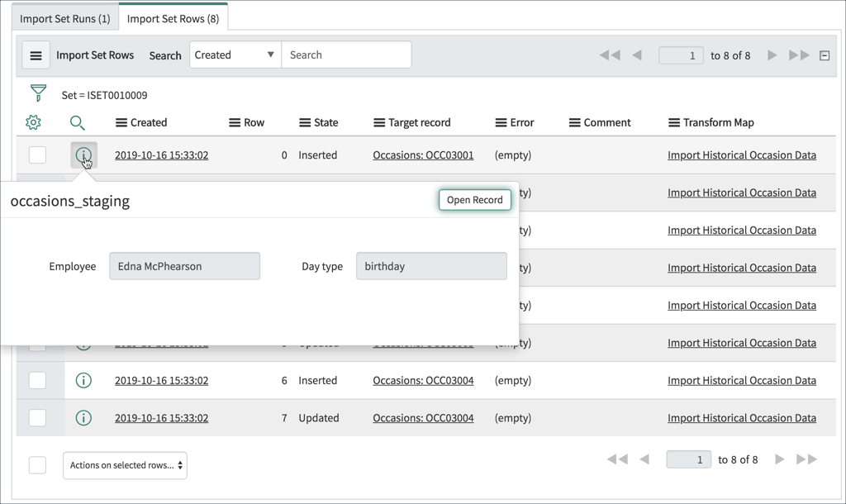This screenshot has height=504, width=846.
Task: Click the info preview icon on the first row
Action: 84,154
